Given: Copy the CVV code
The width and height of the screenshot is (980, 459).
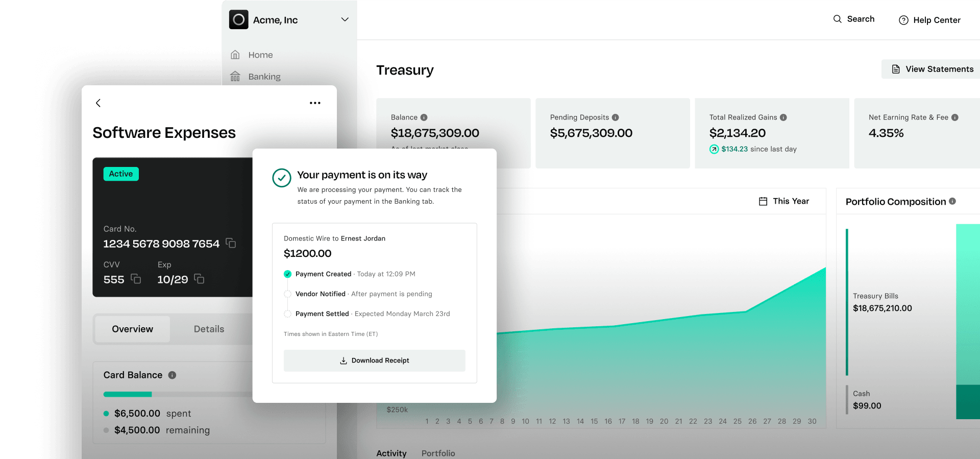Looking at the screenshot, I should (136, 279).
